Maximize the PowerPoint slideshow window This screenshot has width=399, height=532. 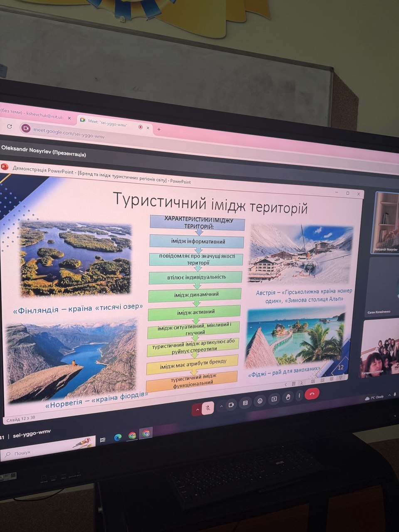pos(348,193)
